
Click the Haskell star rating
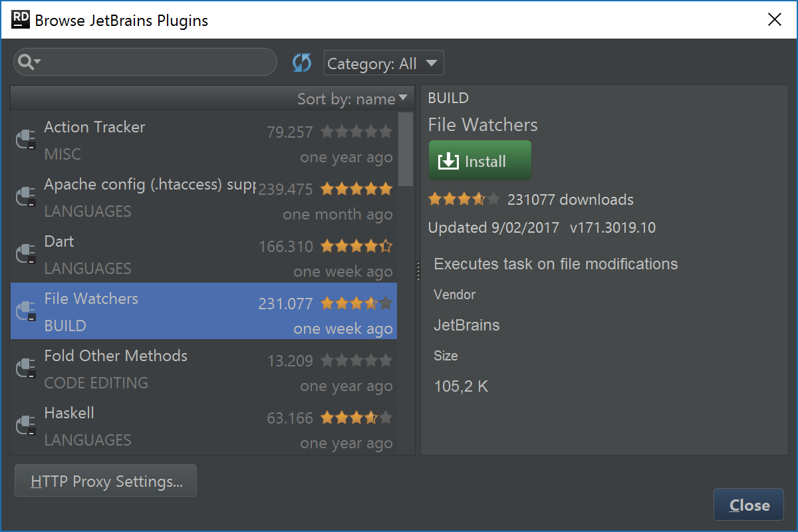click(356, 418)
